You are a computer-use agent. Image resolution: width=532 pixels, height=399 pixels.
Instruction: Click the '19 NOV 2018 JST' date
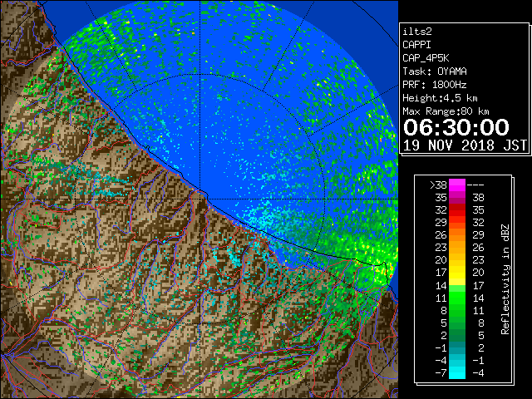pos(465,145)
